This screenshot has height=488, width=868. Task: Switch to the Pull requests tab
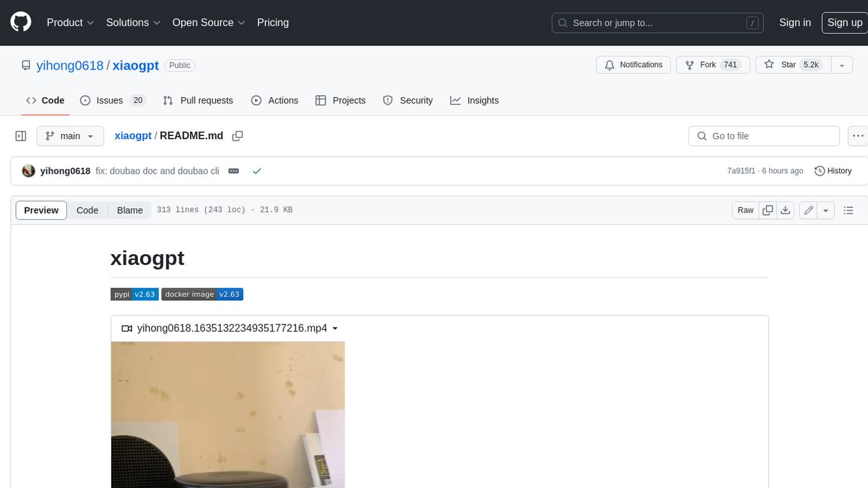198,100
